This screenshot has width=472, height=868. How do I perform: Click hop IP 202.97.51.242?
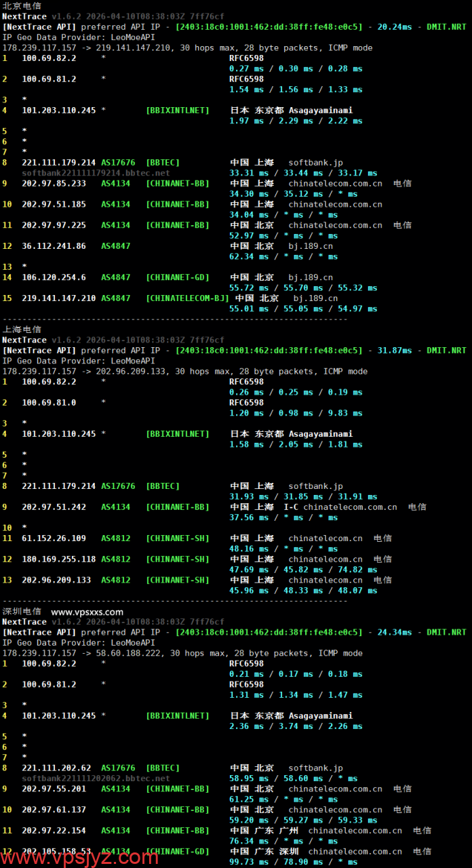[54, 507]
